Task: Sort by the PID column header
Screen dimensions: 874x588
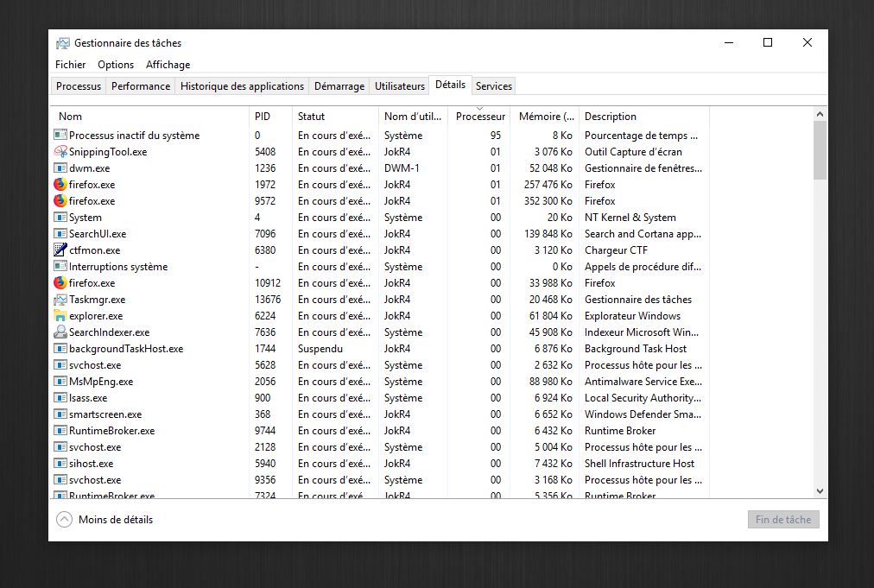Action: click(270, 117)
